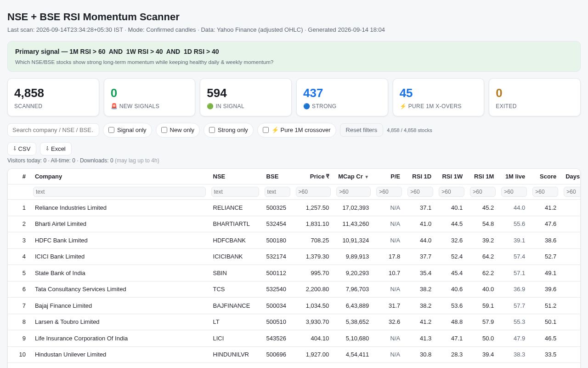The height and width of the screenshot is (368, 588).
Task: Sort by the RSI 1D column header
Action: pos(422,177)
